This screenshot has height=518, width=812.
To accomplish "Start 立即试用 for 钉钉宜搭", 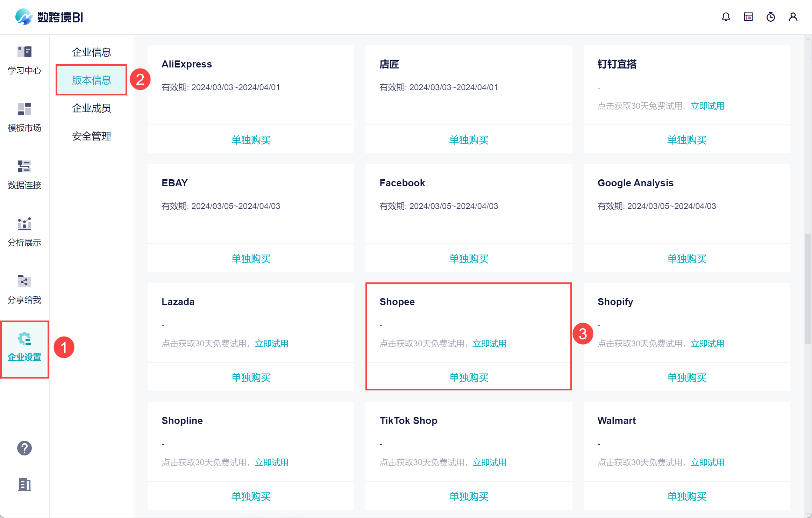I will [x=707, y=106].
